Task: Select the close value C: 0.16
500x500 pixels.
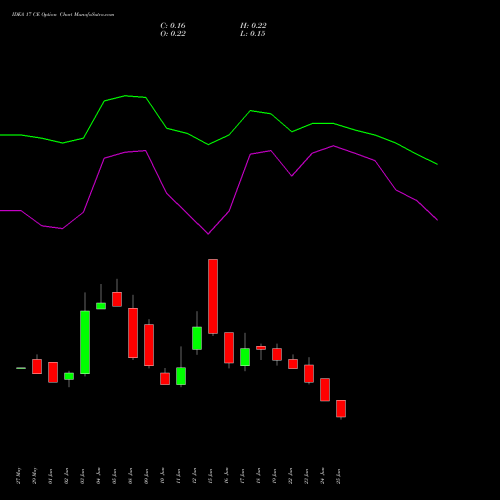Action: (x=173, y=26)
